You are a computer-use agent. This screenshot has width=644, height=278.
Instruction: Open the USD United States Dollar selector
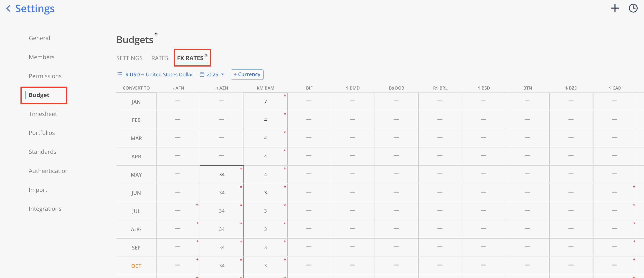[159, 74]
